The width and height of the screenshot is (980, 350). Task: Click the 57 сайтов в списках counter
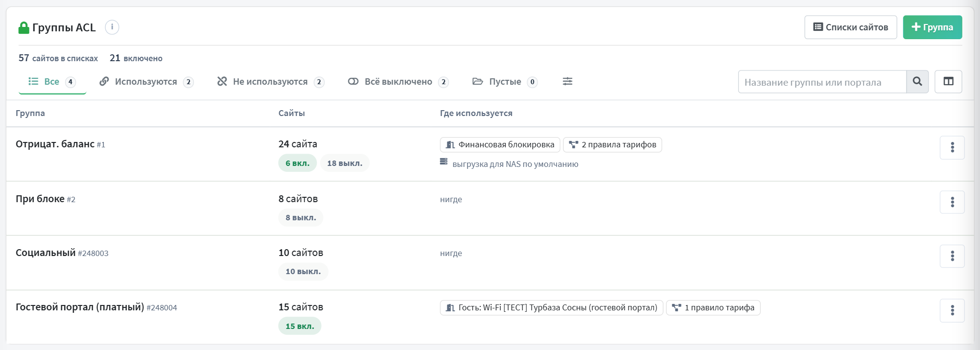[58, 58]
